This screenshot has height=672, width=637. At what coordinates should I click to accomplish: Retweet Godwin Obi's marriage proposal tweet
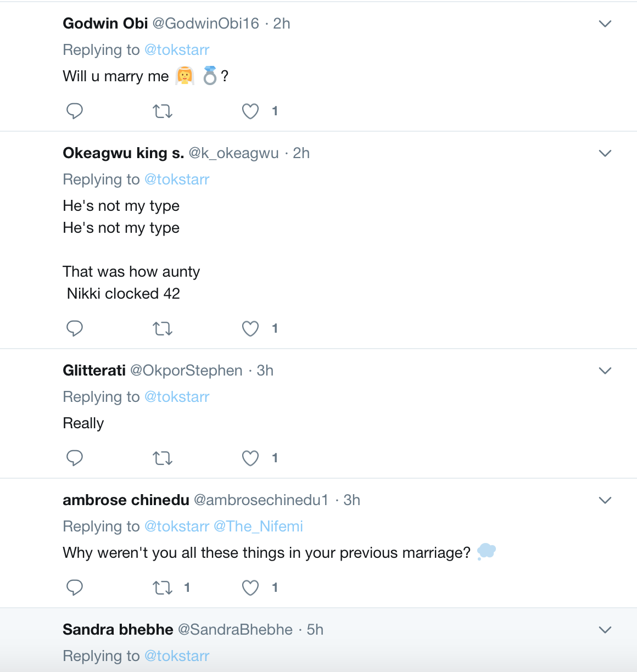coord(163,111)
